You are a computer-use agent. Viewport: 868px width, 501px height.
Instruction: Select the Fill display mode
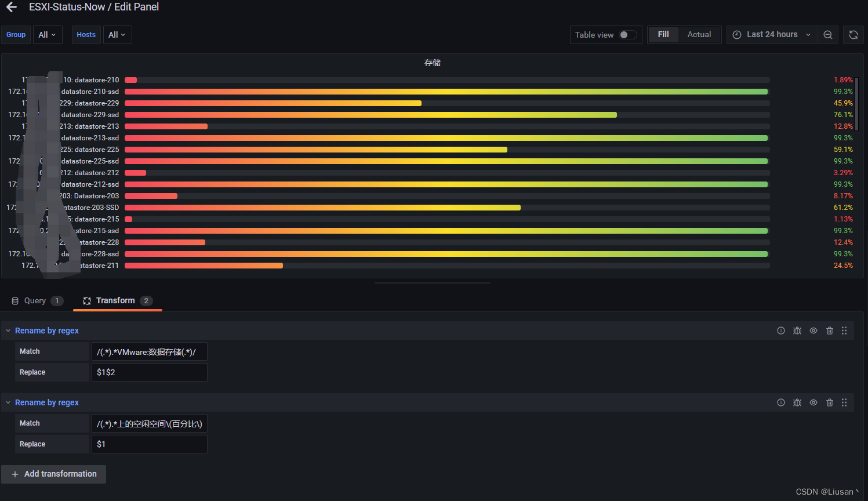point(663,35)
